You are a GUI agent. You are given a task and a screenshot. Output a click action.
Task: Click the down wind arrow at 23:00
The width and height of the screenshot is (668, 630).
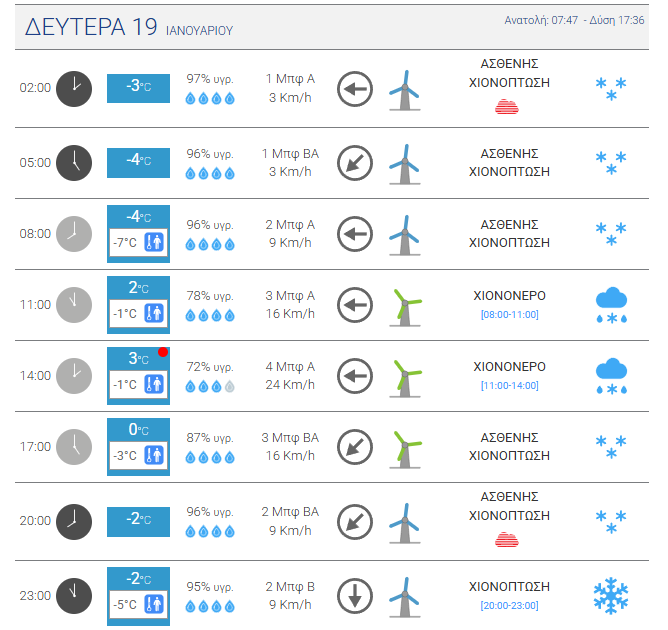point(354,595)
